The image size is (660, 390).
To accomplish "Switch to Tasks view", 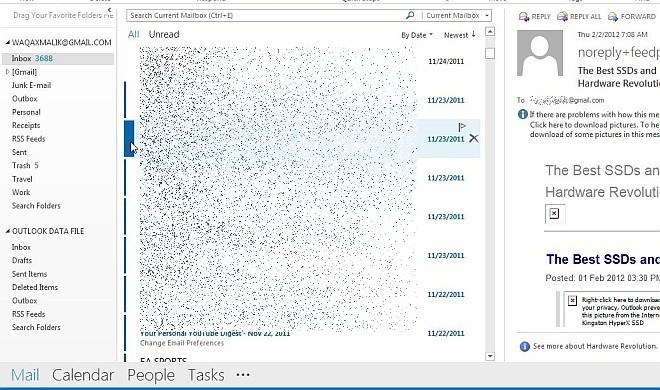I will coord(206,375).
